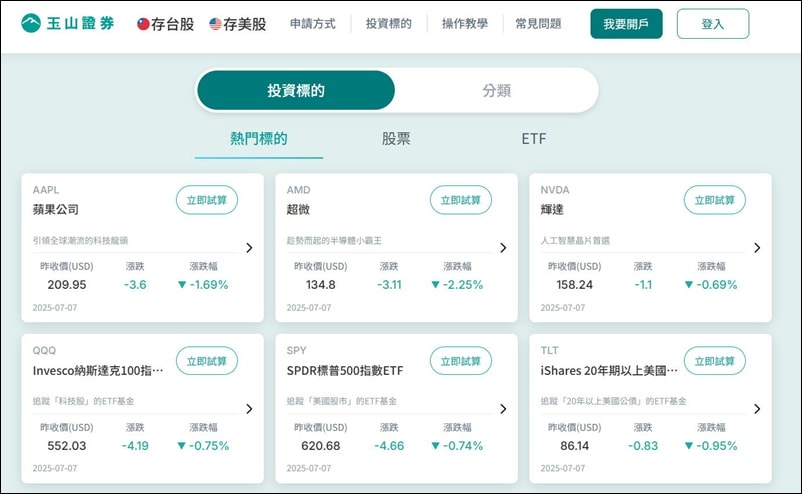Open 操作教學 menu item
Viewport: 802px width, 494px height.
point(465,24)
